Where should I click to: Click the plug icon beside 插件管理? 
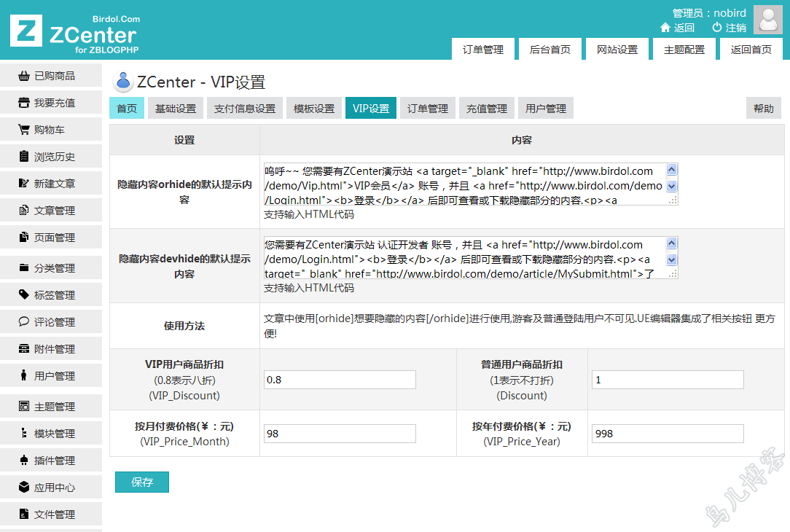pyautogui.click(x=23, y=460)
